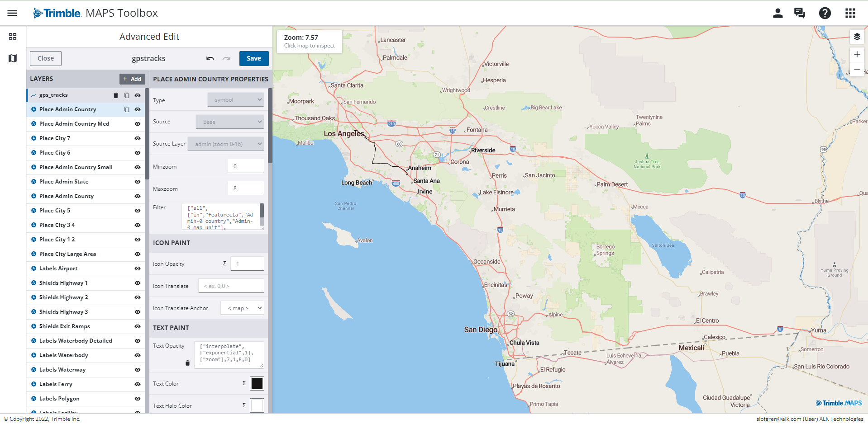The width and height of the screenshot is (868, 424).
Task: Click the Close button
Action: [46, 58]
